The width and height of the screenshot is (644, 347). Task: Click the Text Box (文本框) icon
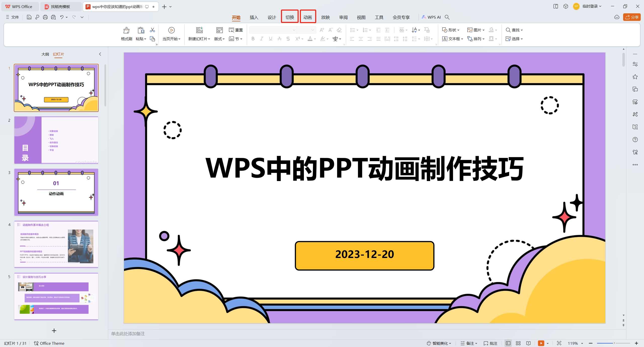pyautogui.click(x=445, y=39)
